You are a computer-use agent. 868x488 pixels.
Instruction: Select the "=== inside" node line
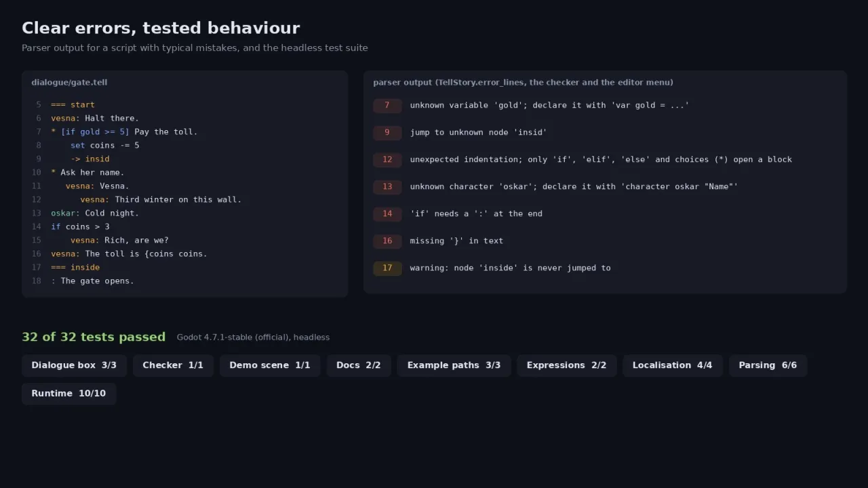(75, 267)
